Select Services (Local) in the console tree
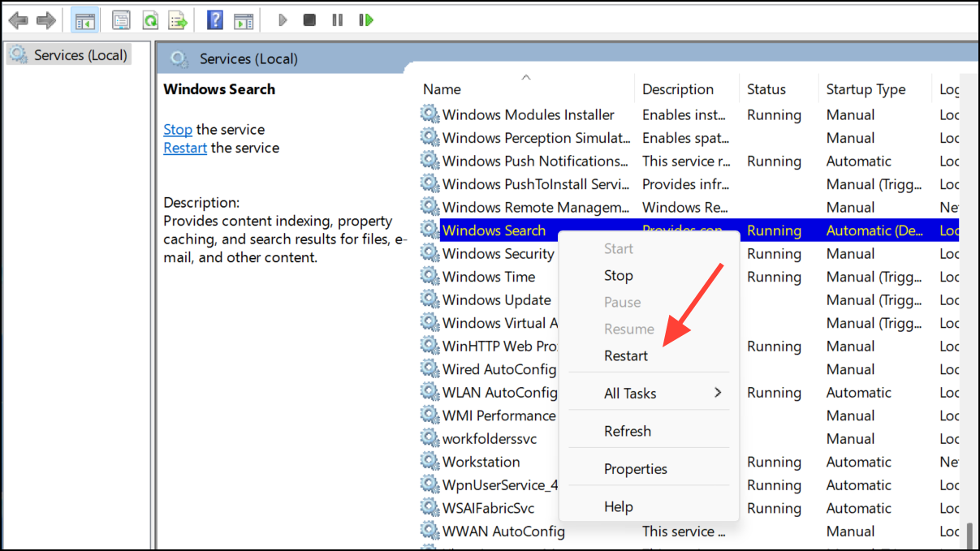The width and height of the screenshot is (980, 551). 69,55
